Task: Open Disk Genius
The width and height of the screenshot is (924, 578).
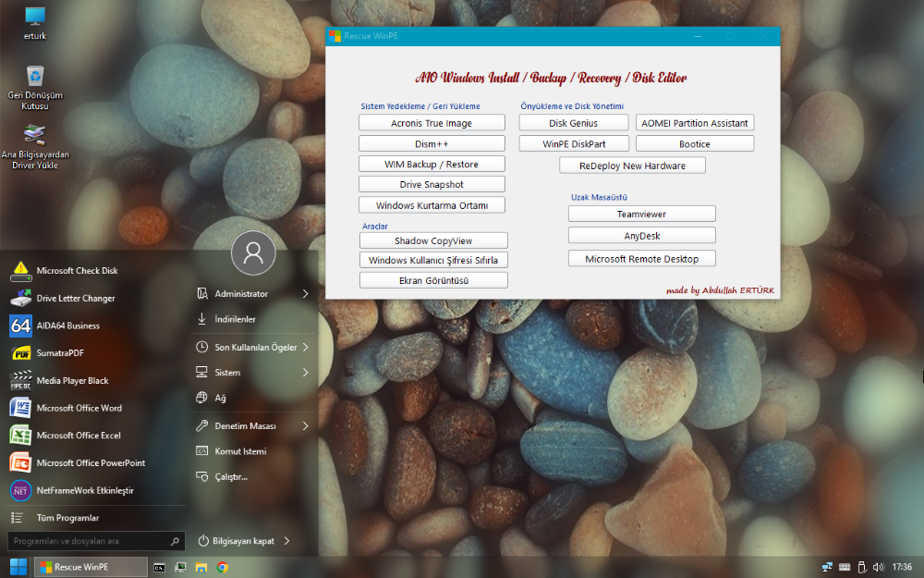Action: coord(574,123)
